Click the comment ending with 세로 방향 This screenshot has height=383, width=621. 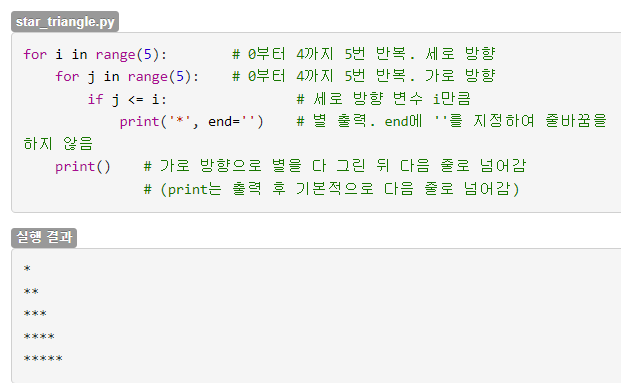click(364, 54)
